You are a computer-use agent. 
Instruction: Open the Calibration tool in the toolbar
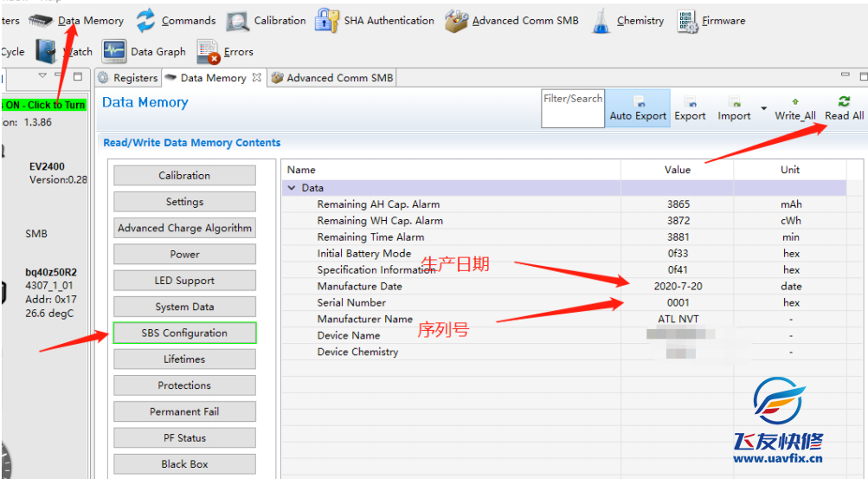pos(267,21)
